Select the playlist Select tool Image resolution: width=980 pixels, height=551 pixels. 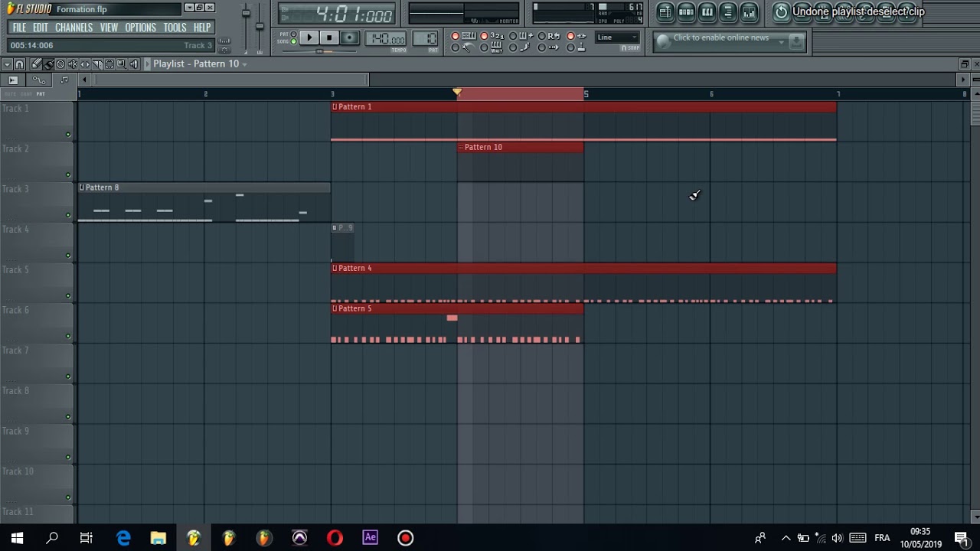[109, 64]
